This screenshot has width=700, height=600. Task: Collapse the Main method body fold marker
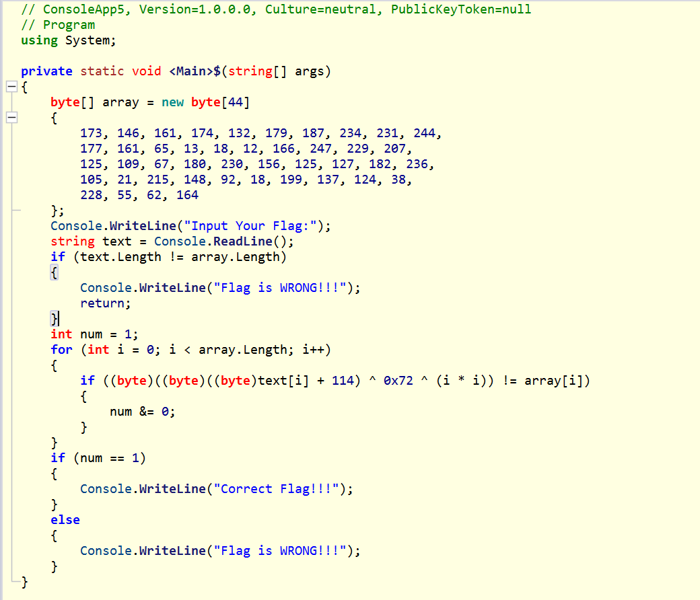pyautogui.click(x=11, y=87)
